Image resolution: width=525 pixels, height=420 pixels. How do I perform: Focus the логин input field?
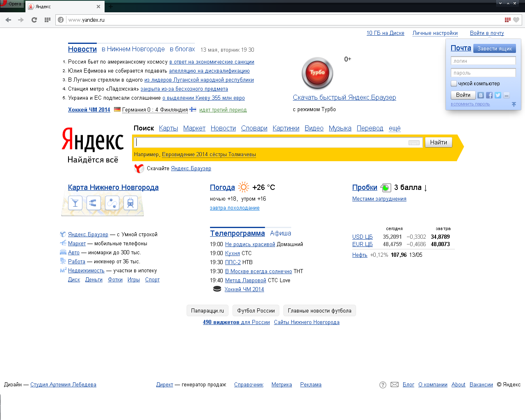(x=483, y=61)
